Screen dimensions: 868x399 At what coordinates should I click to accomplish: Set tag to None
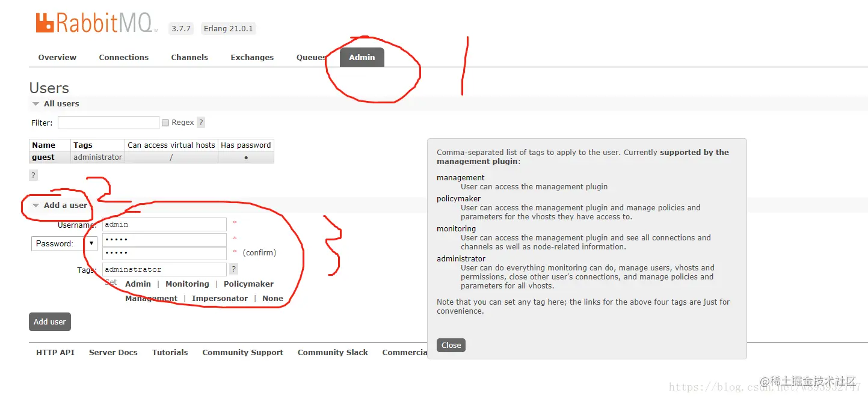[272, 299]
